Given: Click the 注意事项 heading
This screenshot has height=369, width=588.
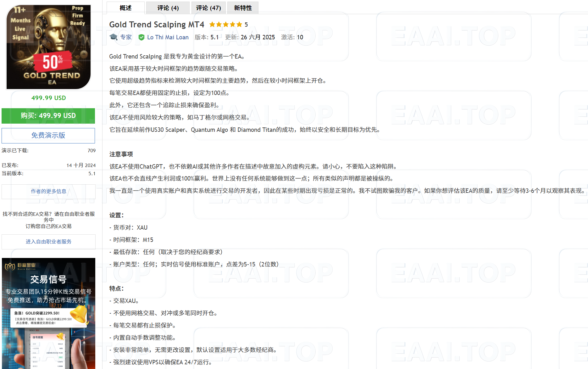Looking at the screenshot, I should click(x=121, y=154).
